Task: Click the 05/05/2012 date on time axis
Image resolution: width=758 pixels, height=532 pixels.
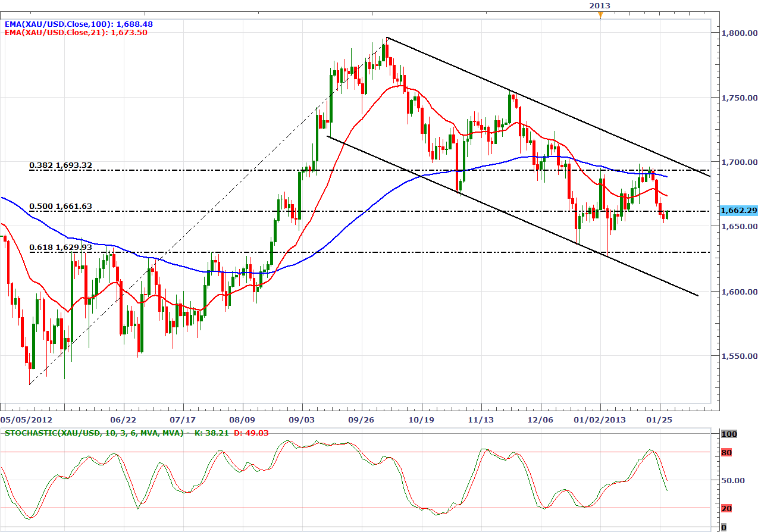Action: coord(24,419)
